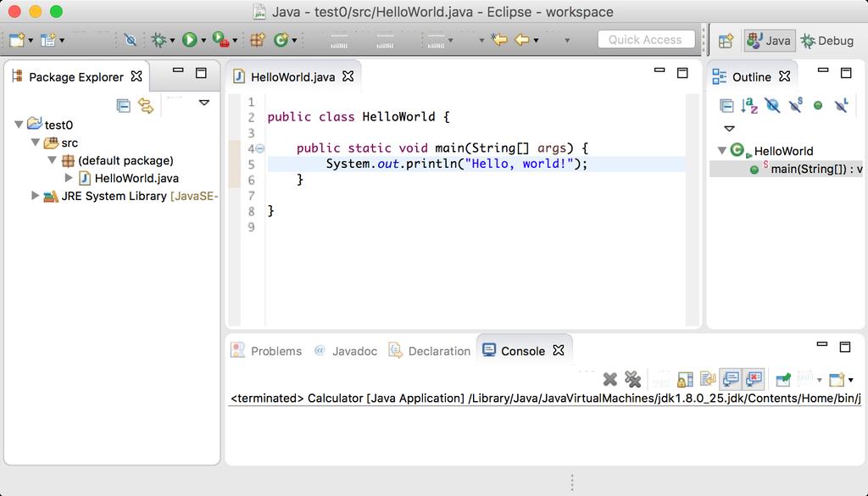Toggle Word Wrap in Console
The height and width of the screenshot is (496, 868).
[708, 379]
